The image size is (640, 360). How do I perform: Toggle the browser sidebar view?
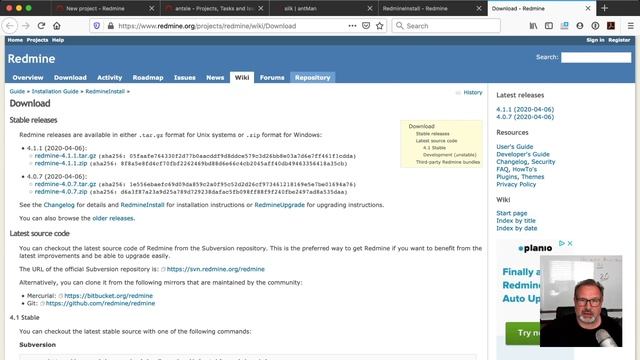coord(549,26)
